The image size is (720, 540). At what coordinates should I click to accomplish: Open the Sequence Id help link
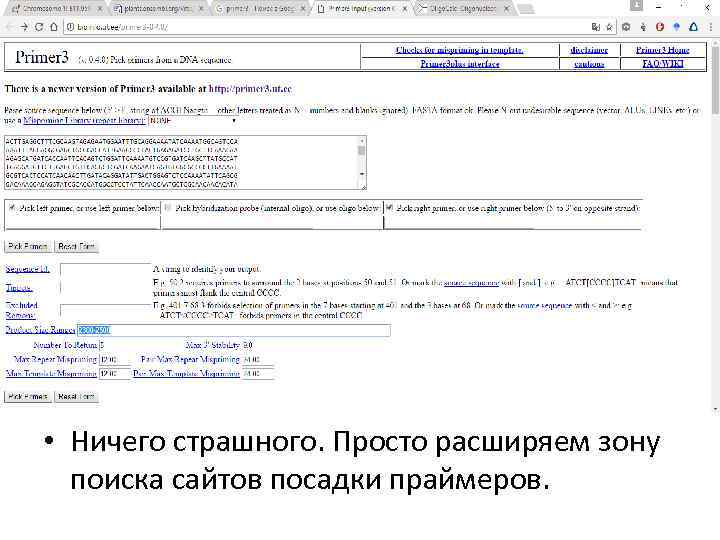[28, 269]
